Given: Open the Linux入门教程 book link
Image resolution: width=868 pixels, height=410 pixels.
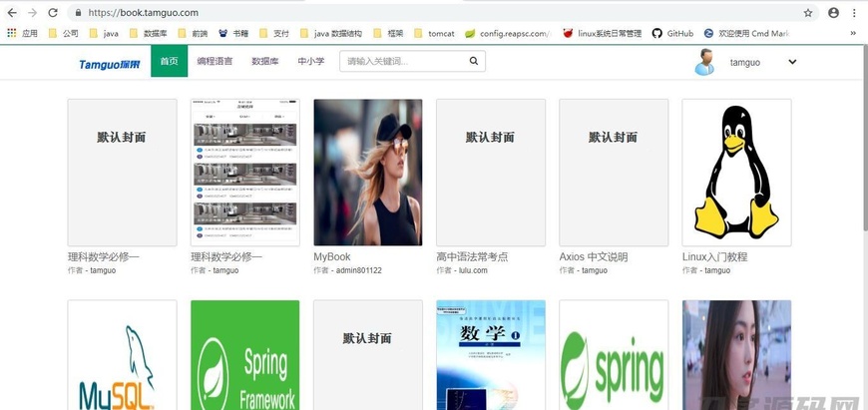Looking at the screenshot, I should point(714,256).
